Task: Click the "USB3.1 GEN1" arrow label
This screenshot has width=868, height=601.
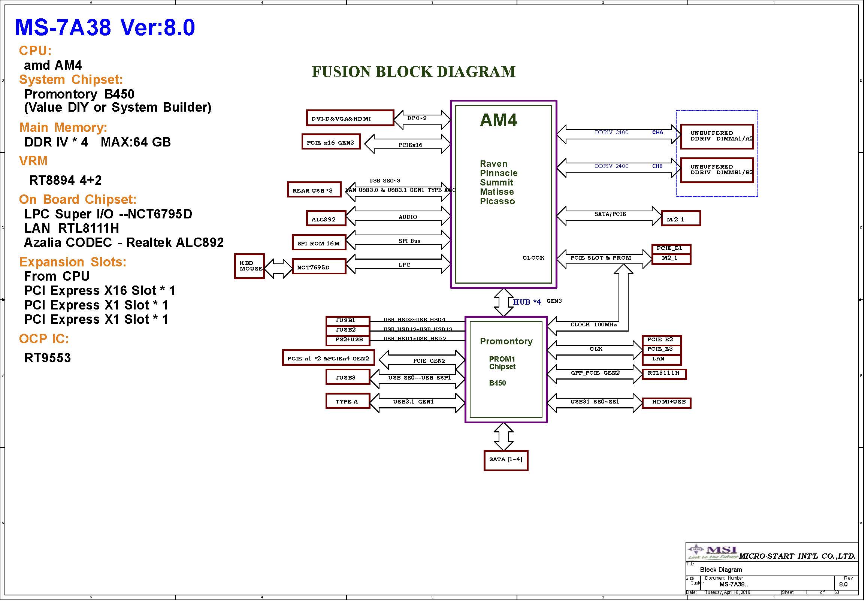Action: [x=413, y=402]
